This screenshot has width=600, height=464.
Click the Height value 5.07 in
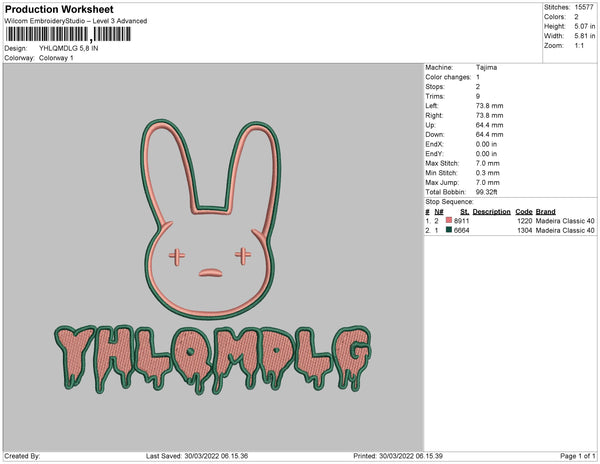click(x=585, y=26)
